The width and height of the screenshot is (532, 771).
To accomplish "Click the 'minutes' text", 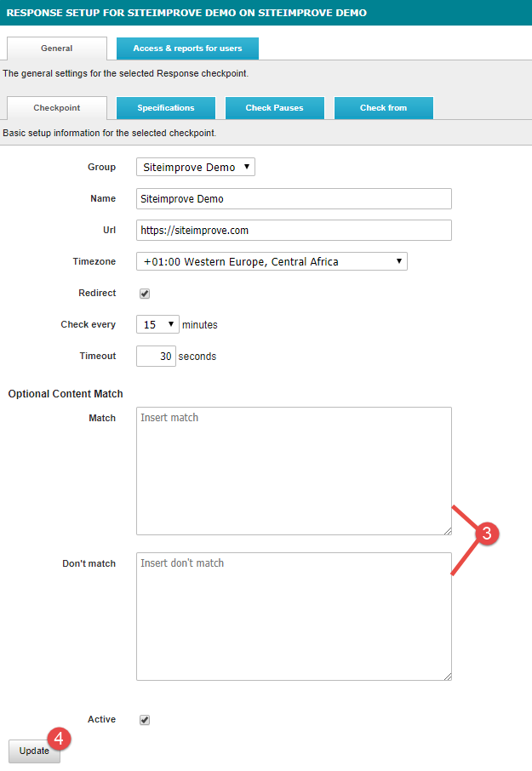I will pyautogui.click(x=200, y=324).
